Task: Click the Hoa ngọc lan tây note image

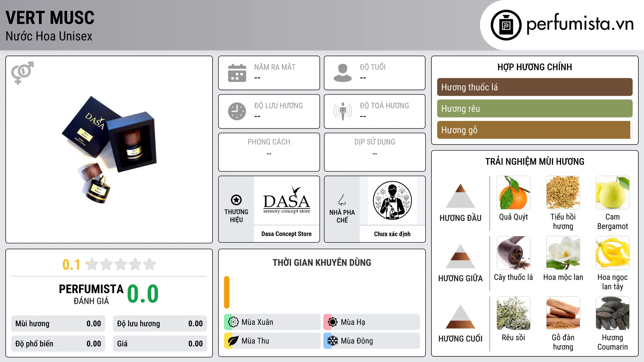Action: tap(613, 253)
